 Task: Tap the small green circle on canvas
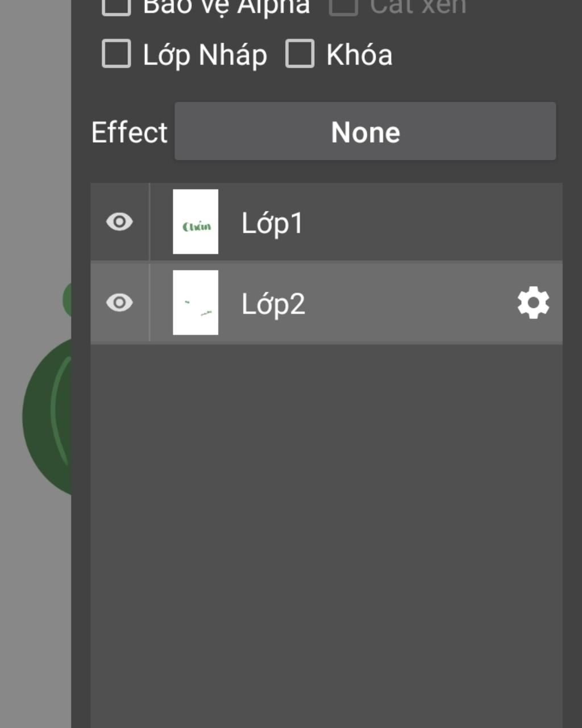[67, 299]
